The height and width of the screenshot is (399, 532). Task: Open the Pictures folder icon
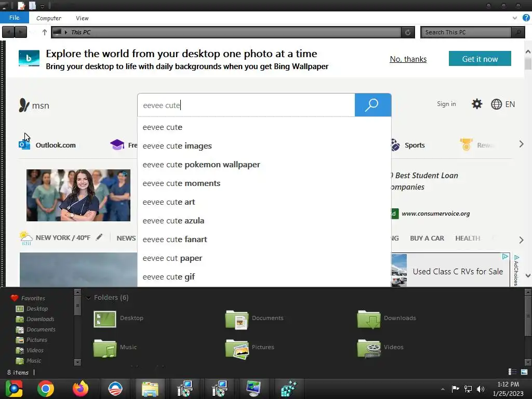pos(236,349)
